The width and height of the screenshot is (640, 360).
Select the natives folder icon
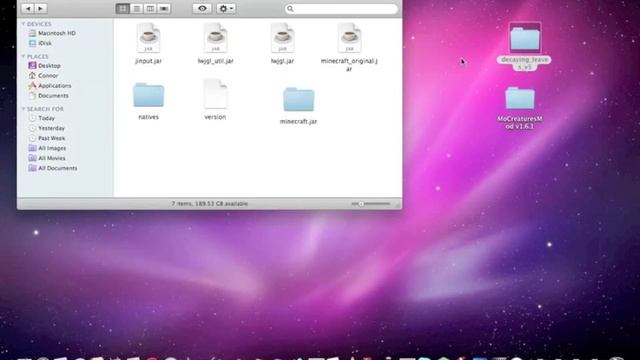click(149, 95)
